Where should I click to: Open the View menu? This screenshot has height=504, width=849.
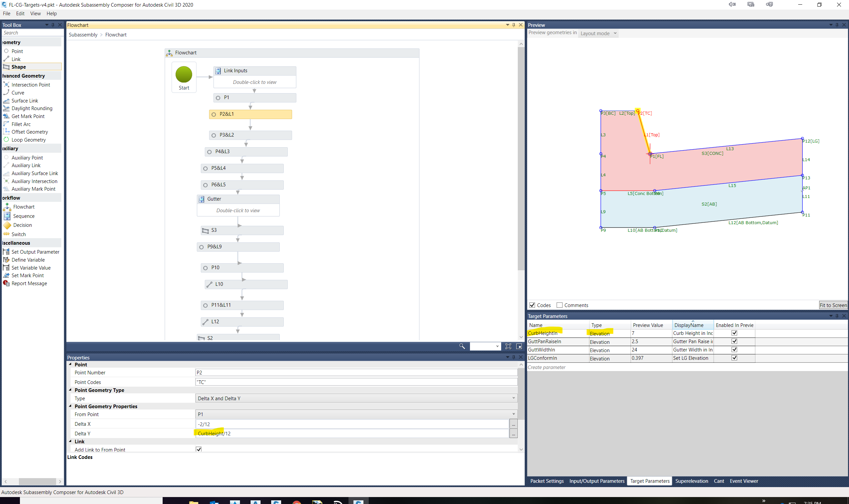coord(35,14)
